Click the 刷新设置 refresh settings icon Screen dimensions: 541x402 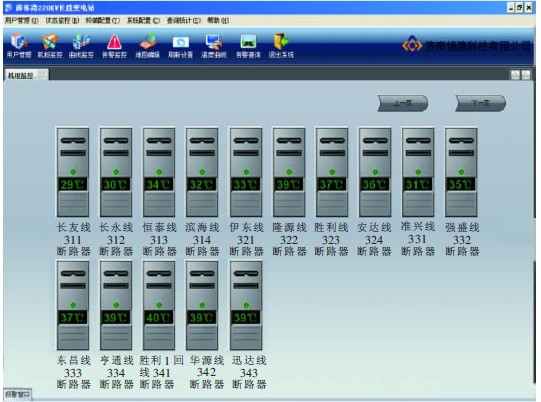click(x=180, y=45)
